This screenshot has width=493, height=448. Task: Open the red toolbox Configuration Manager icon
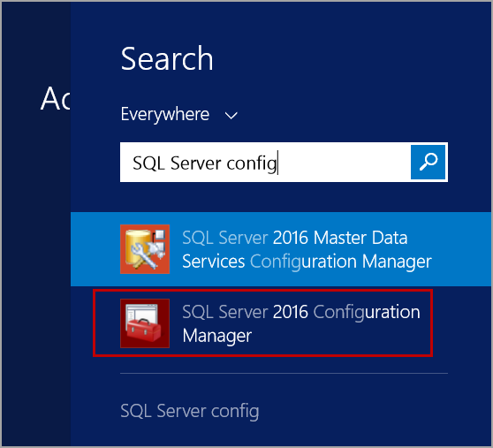(x=145, y=323)
